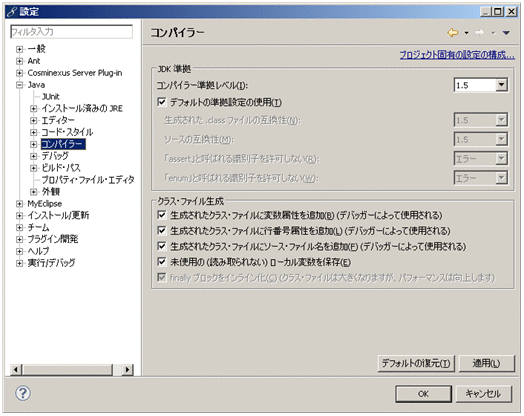Open the view menu triangle
The height and width of the screenshot is (416, 524).
[x=506, y=33]
